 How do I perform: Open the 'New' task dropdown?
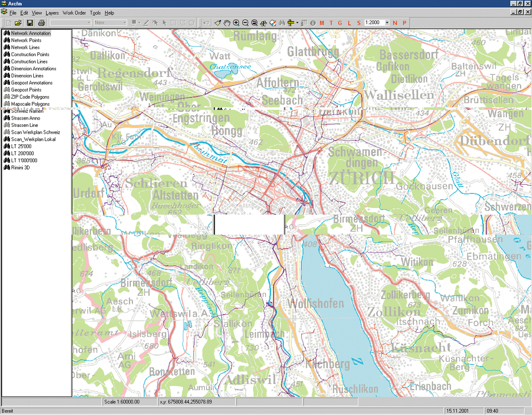point(125,23)
